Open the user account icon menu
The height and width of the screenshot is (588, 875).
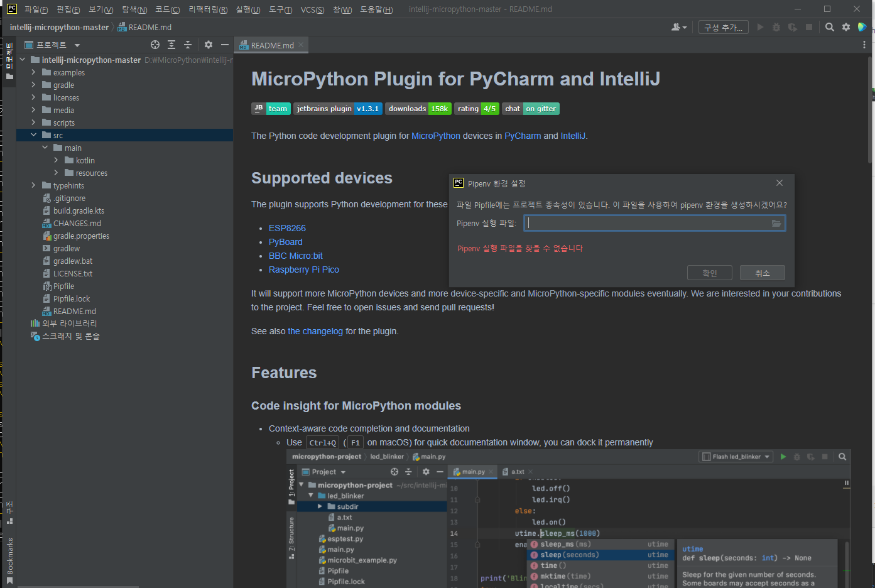[679, 27]
